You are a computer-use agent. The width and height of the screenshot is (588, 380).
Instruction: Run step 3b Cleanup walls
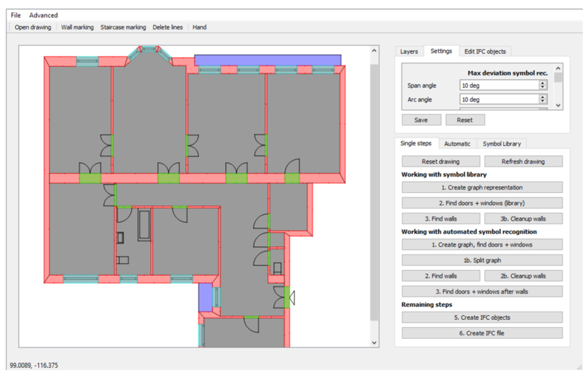(523, 219)
